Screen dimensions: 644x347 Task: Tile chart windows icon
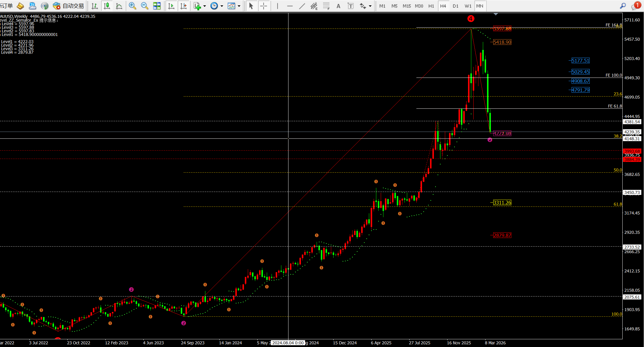[x=157, y=6]
